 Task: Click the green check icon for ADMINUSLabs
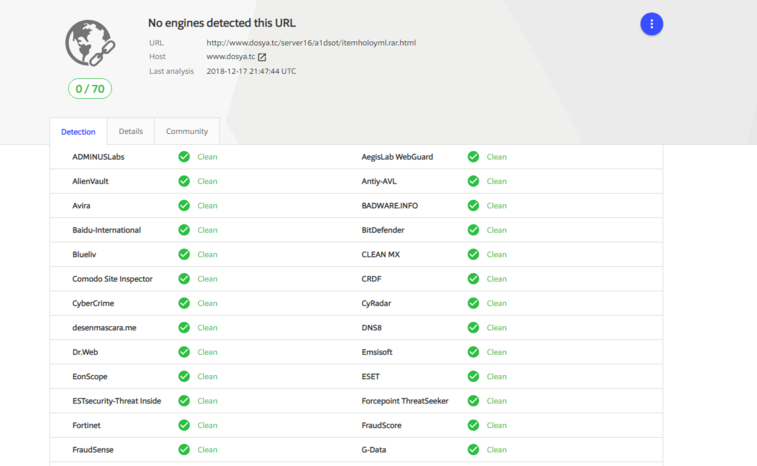184,156
